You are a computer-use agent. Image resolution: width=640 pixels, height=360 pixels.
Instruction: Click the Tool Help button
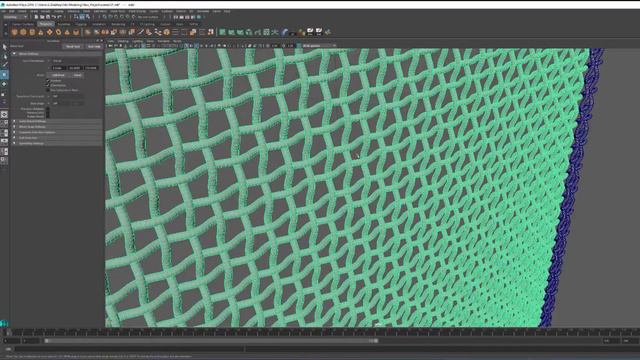click(x=93, y=46)
